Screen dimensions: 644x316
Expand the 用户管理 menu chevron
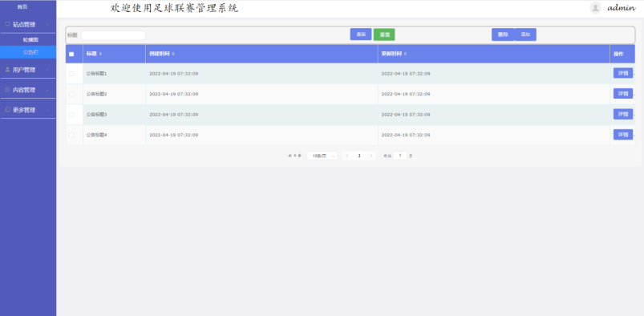click(x=47, y=70)
